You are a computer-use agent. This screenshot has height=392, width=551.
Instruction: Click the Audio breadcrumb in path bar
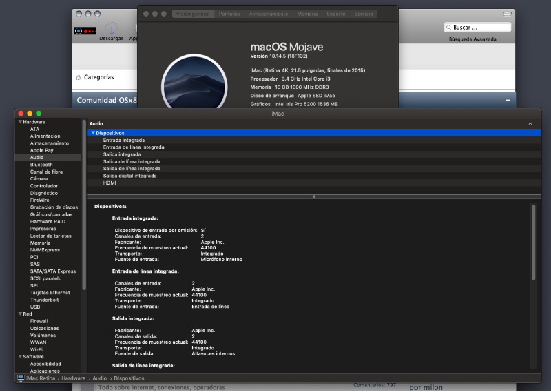(x=99, y=378)
